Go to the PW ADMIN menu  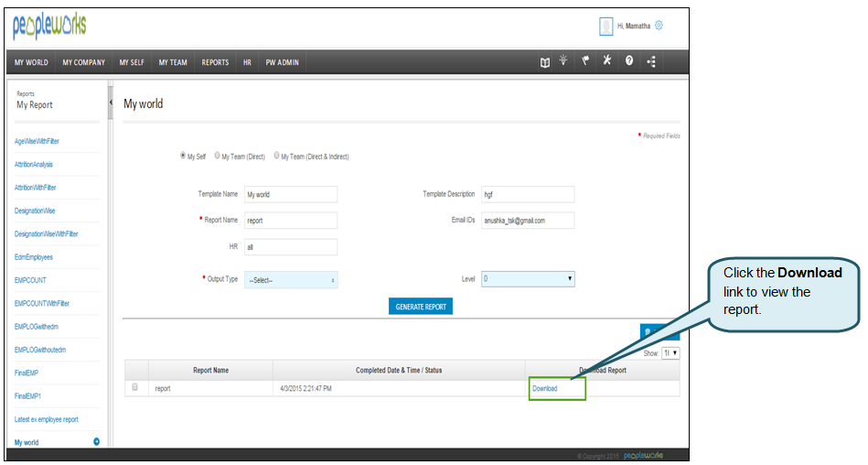[282, 62]
